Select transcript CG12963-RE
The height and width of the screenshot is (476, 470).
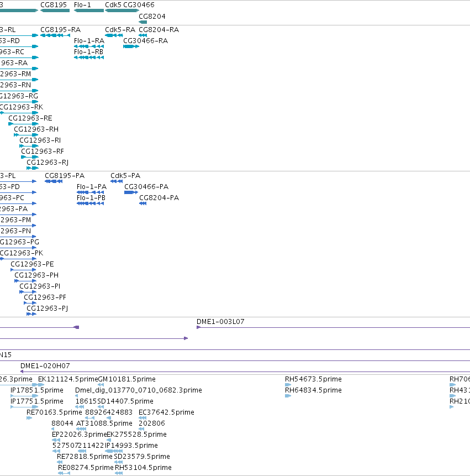click(x=23, y=124)
